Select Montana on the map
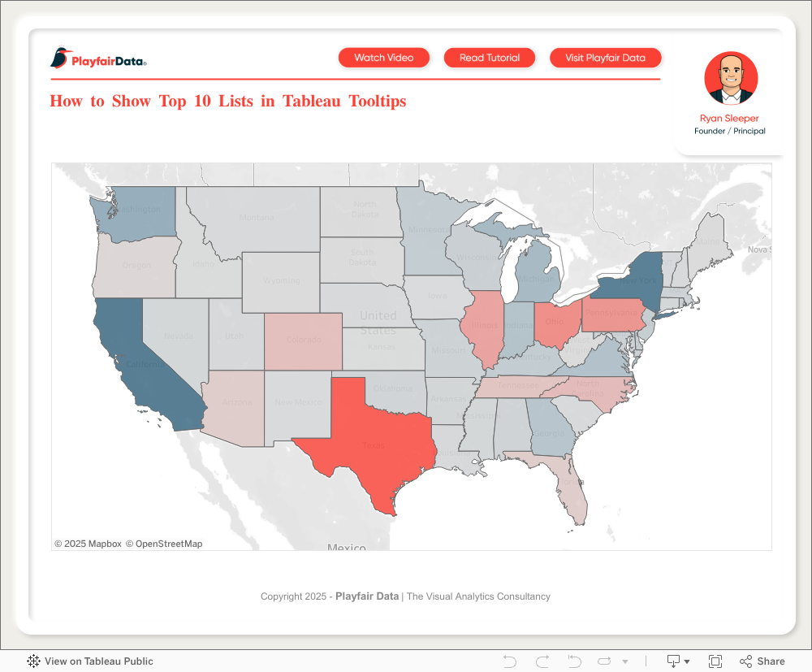The width and height of the screenshot is (812, 672). pos(259,220)
